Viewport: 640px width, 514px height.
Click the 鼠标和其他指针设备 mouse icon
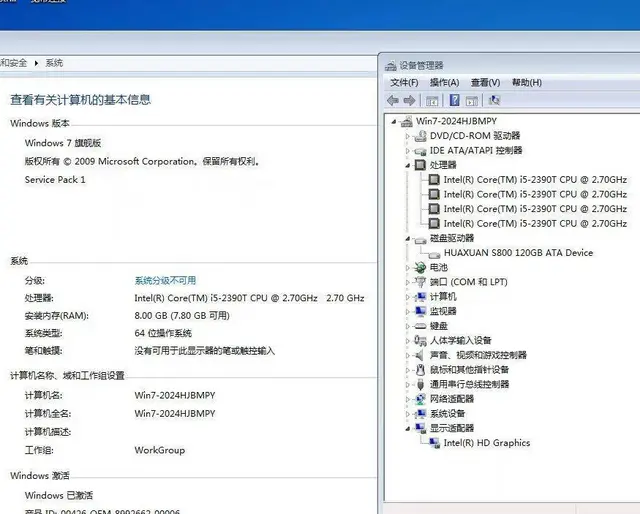pyautogui.click(x=420, y=370)
